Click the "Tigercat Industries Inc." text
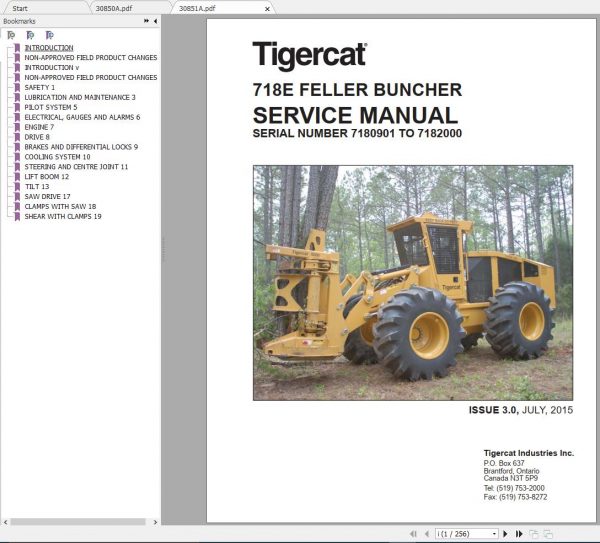600x543 pixels. (528, 453)
